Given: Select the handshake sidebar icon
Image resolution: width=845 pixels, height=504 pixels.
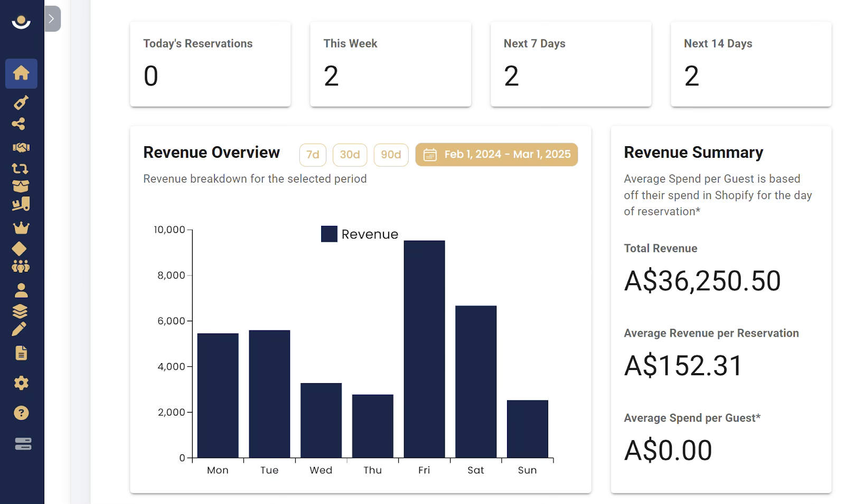Looking at the screenshot, I should [21, 147].
